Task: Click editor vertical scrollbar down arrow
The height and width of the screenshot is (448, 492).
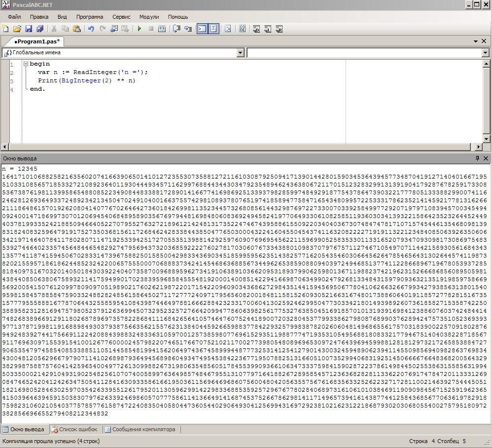Action: (486, 139)
